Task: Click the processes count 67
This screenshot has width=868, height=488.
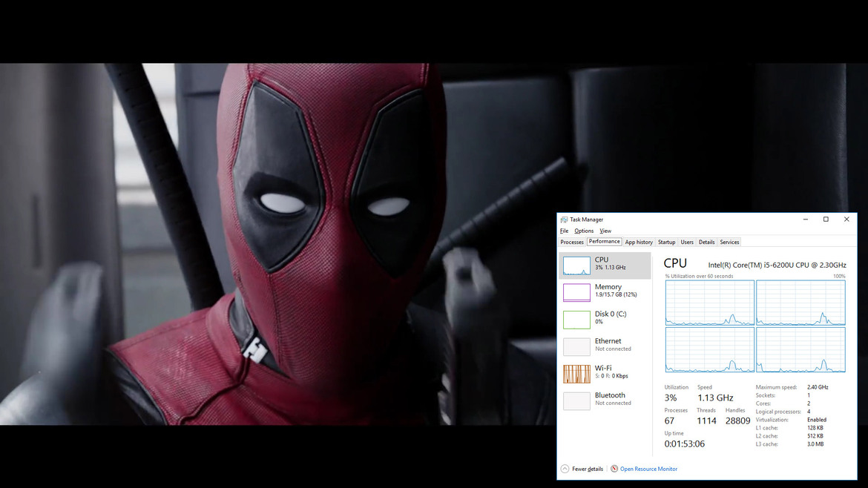Action: coord(669,421)
